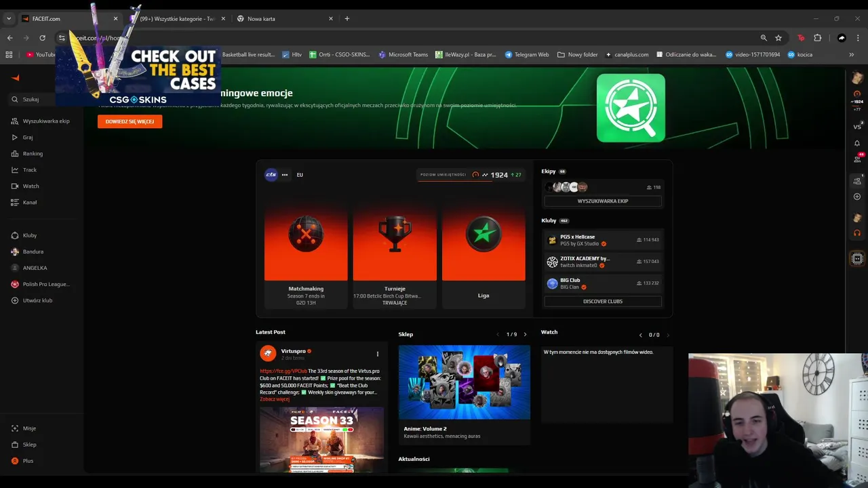Open the anti-cheat chip icon
The image size is (868, 488).
click(x=857, y=258)
